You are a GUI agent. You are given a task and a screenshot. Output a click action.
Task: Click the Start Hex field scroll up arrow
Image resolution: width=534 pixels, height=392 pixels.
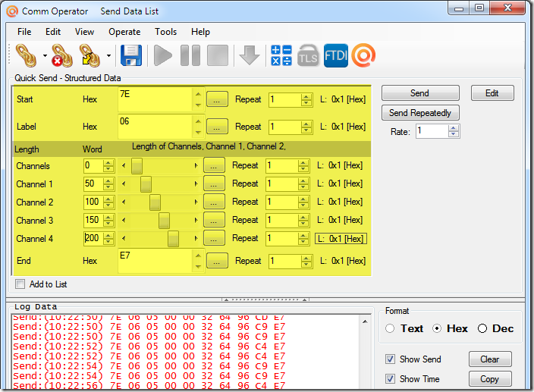[198, 94]
